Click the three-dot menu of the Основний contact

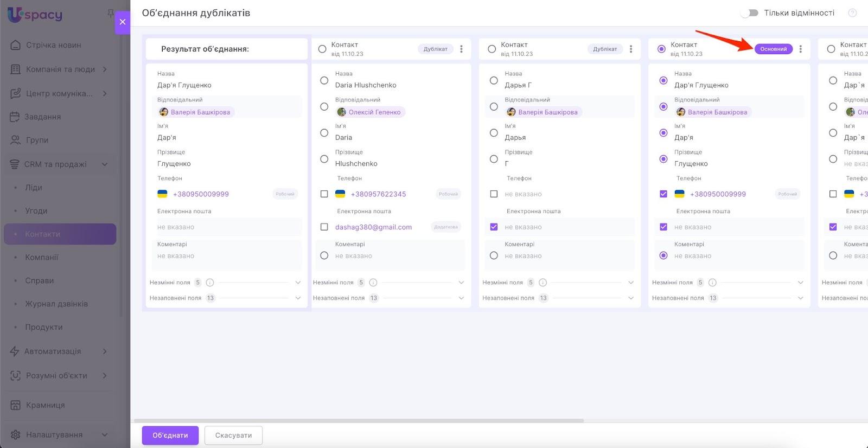click(x=800, y=49)
